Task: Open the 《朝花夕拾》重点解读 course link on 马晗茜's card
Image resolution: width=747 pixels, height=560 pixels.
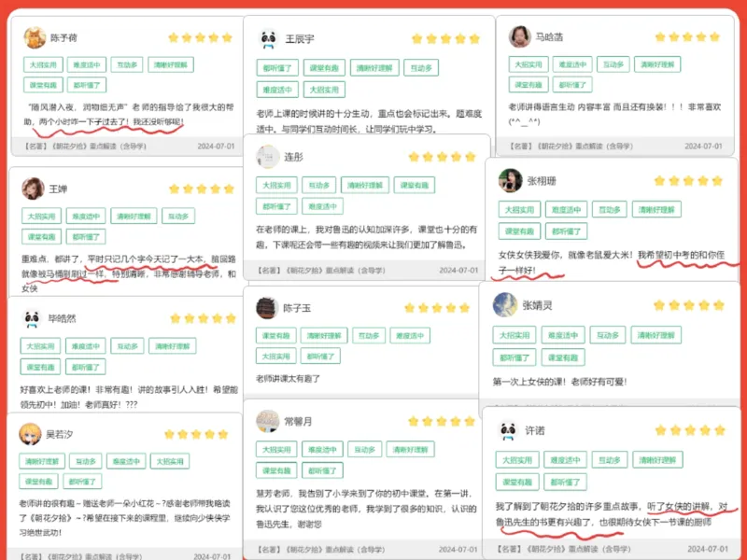Action: click(x=571, y=147)
